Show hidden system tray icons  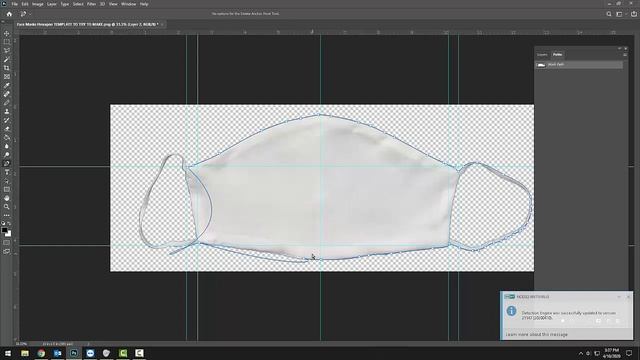coord(580,353)
